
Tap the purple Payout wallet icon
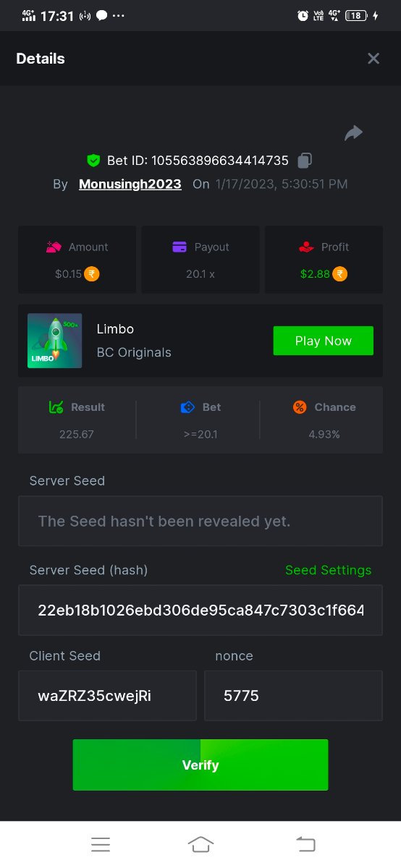(180, 247)
